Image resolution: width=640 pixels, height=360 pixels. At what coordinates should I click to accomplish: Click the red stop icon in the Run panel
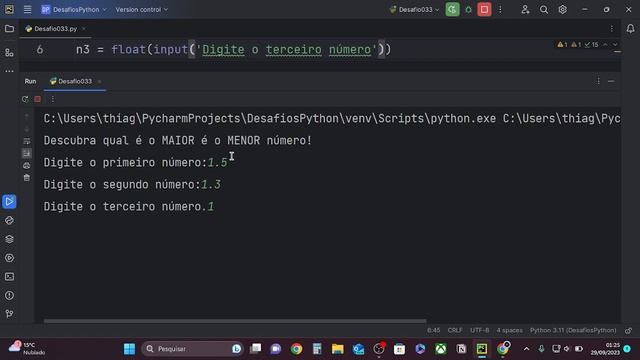pos(38,99)
